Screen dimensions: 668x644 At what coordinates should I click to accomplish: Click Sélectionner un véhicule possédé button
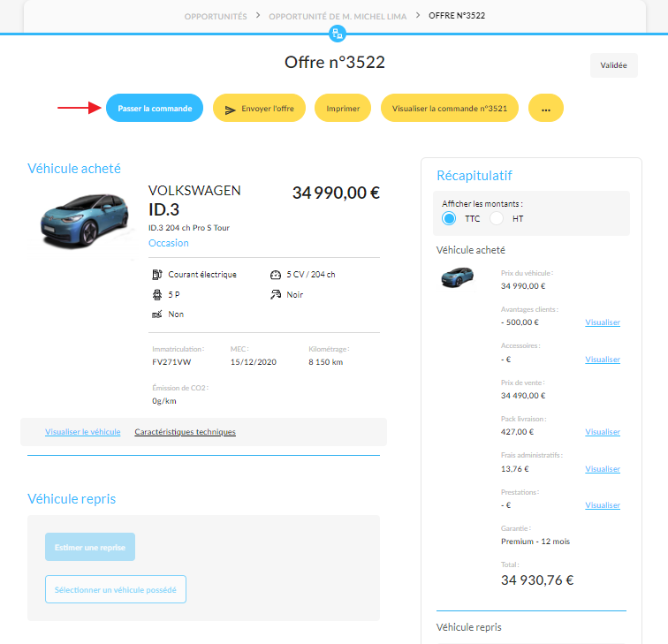(116, 589)
